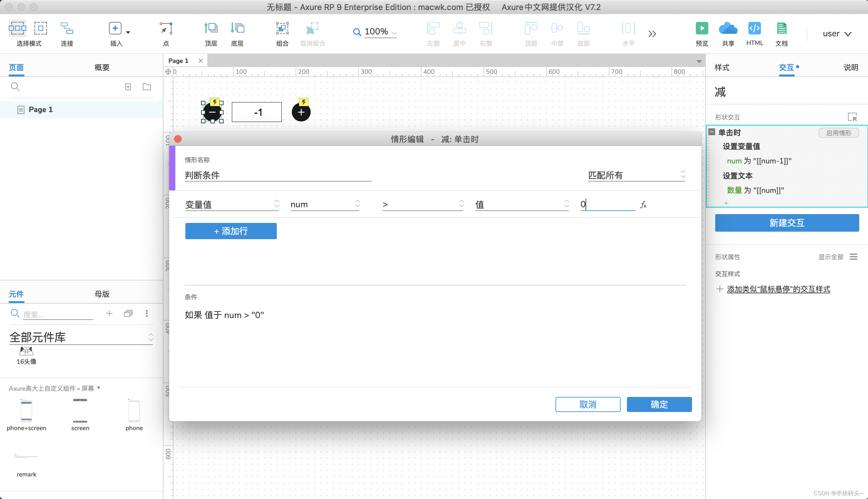Click the Preview (预览) play icon
The image size is (868, 499).
[x=701, y=28]
